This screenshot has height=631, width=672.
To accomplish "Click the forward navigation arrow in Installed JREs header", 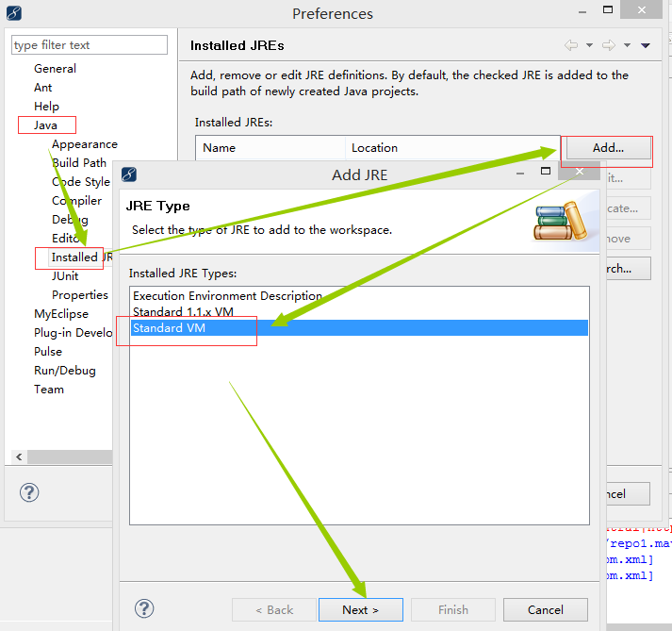I will point(609,45).
